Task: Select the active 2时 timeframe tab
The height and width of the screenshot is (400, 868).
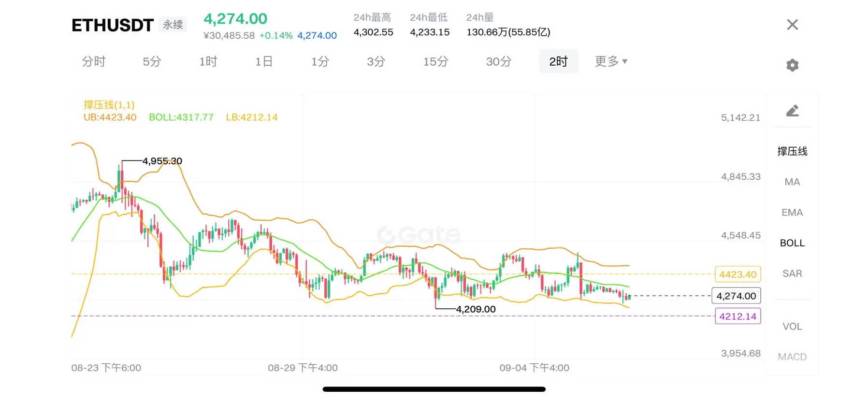Action: pos(558,61)
